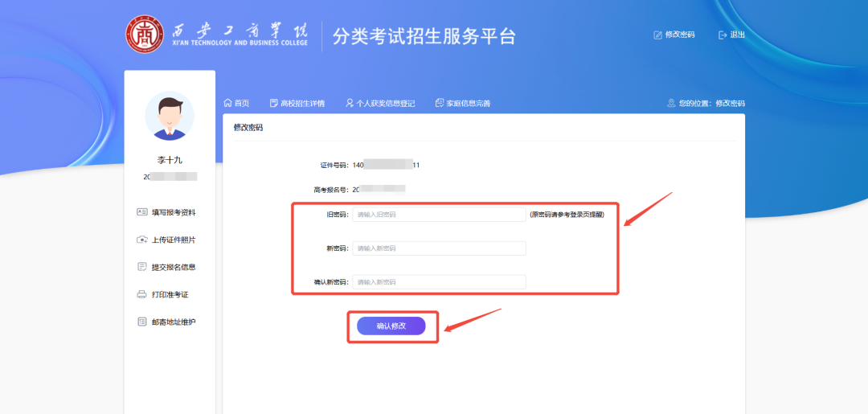Click the 高校招生详情 document icon

273,103
